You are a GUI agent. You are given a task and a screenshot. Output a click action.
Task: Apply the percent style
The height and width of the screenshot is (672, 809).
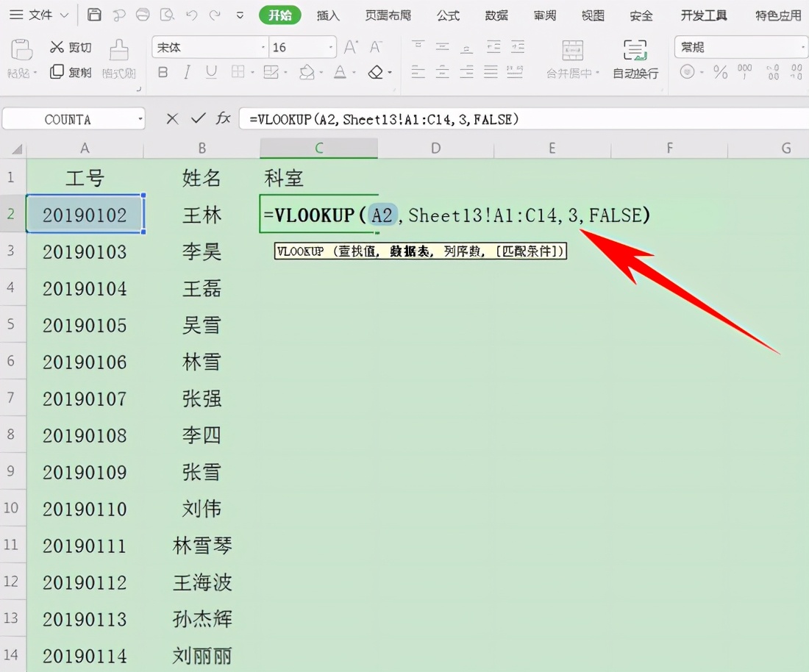point(720,72)
